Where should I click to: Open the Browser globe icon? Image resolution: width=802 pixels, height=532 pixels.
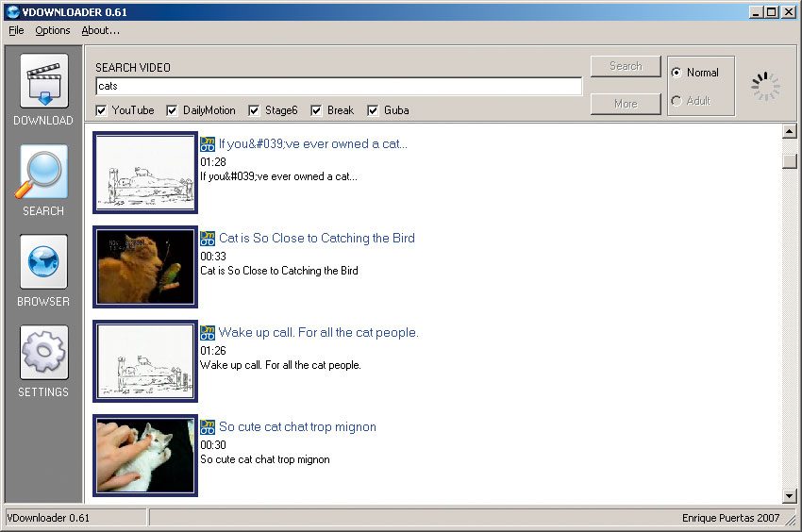(43, 262)
